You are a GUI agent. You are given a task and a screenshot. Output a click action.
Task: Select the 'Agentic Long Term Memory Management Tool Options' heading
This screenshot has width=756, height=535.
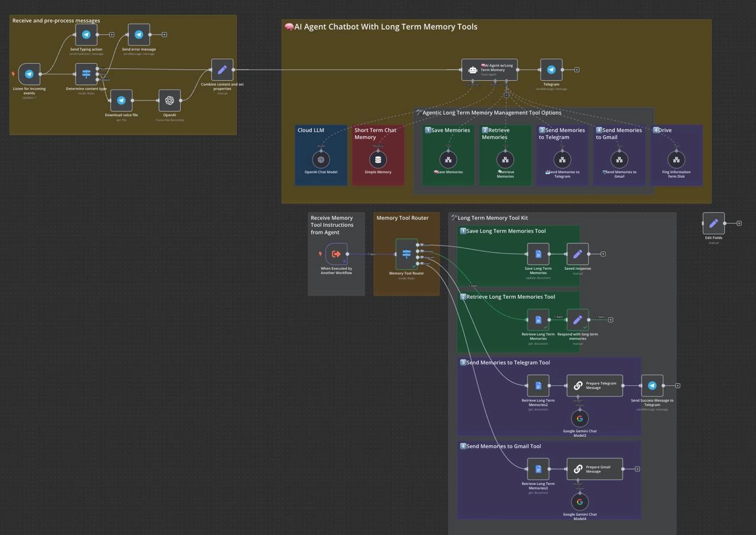(x=488, y=112)
